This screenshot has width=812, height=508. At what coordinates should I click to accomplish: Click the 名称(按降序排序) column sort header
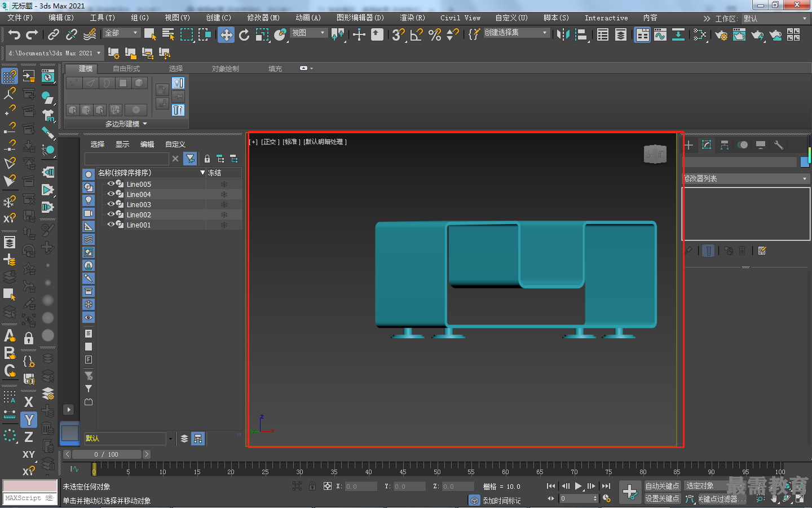tap(151, 173)
